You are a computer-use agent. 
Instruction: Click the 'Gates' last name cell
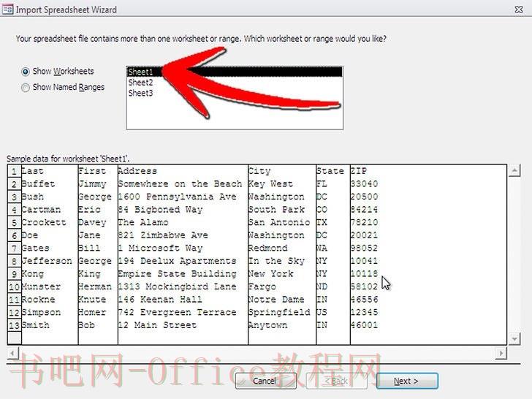(50, 248)
